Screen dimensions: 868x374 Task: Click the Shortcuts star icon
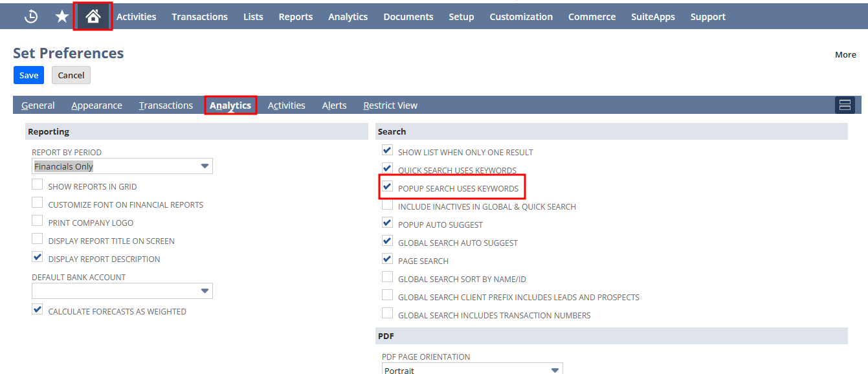(62, 17)
